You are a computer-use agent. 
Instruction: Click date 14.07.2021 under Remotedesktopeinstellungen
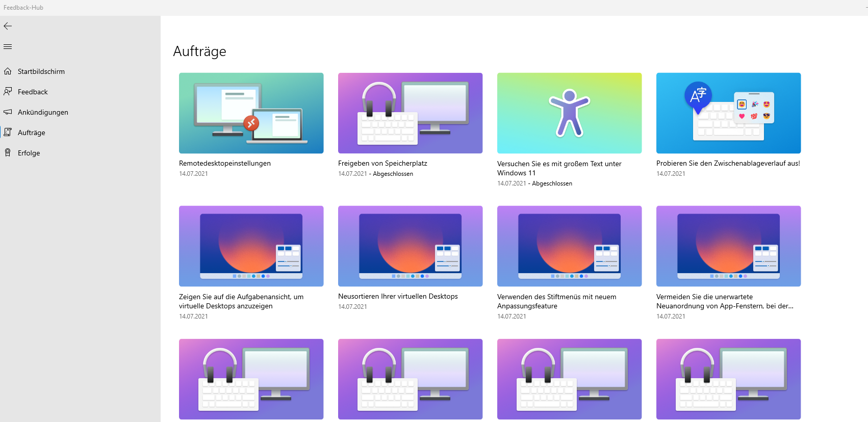click(x=193, y=174)
